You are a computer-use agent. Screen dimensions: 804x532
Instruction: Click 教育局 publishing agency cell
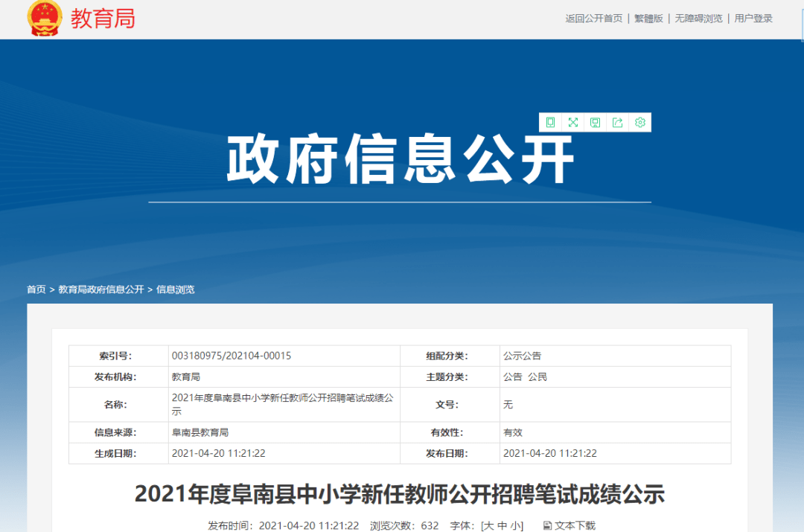pyautogui.click(x=284, y=376)
